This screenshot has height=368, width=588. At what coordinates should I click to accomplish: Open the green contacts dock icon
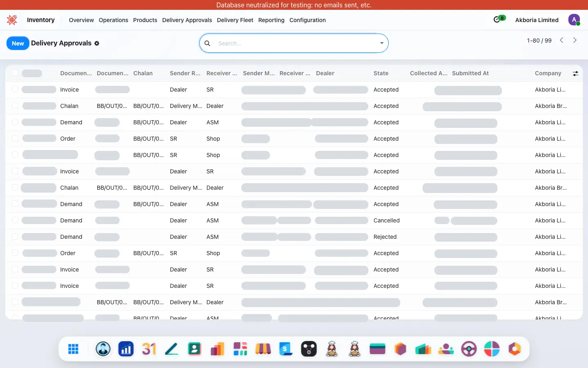click(194, 349)
